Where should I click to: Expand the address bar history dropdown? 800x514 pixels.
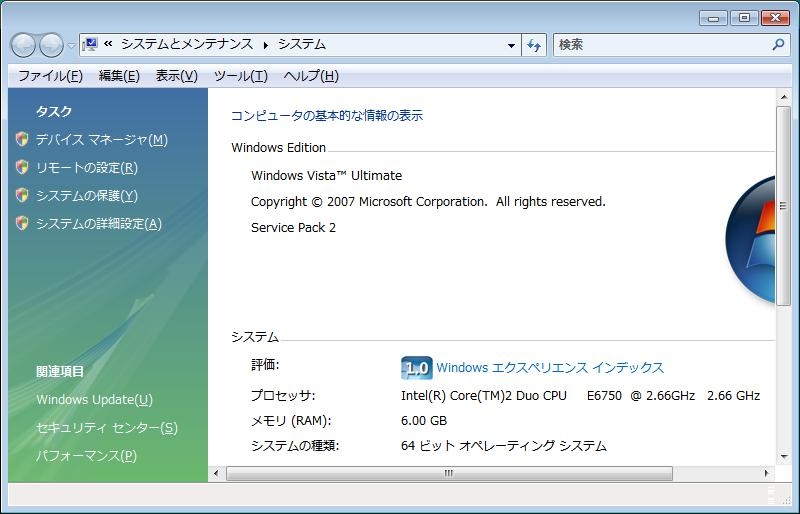[511, 45]
